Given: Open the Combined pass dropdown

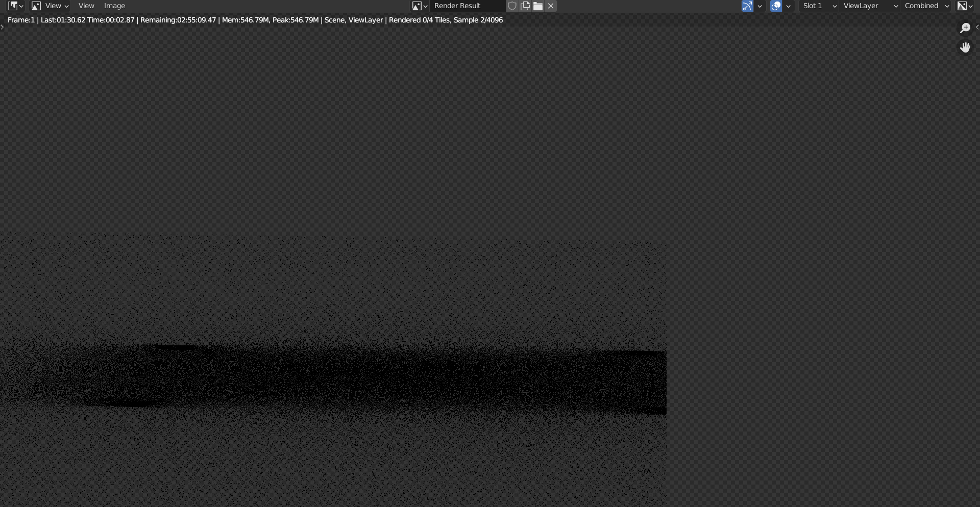Looking at the screenshot, I should tap(926, 6).
